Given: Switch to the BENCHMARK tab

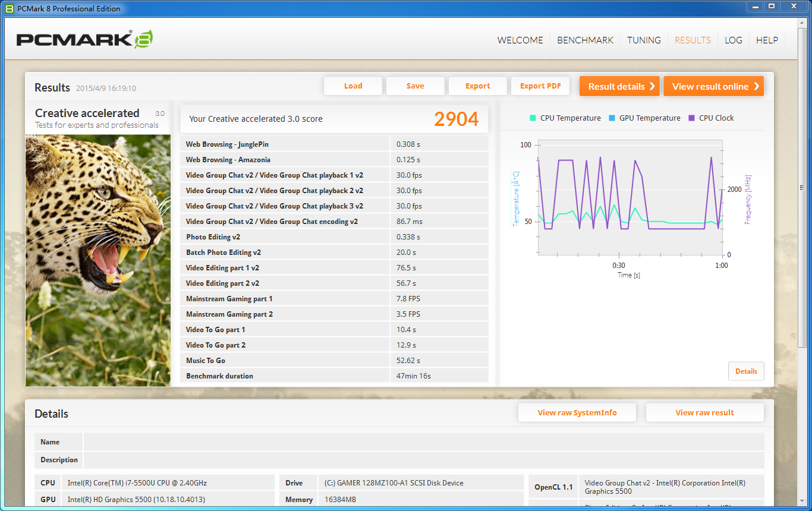Looking at the screenshot, I should click(585, 40).
